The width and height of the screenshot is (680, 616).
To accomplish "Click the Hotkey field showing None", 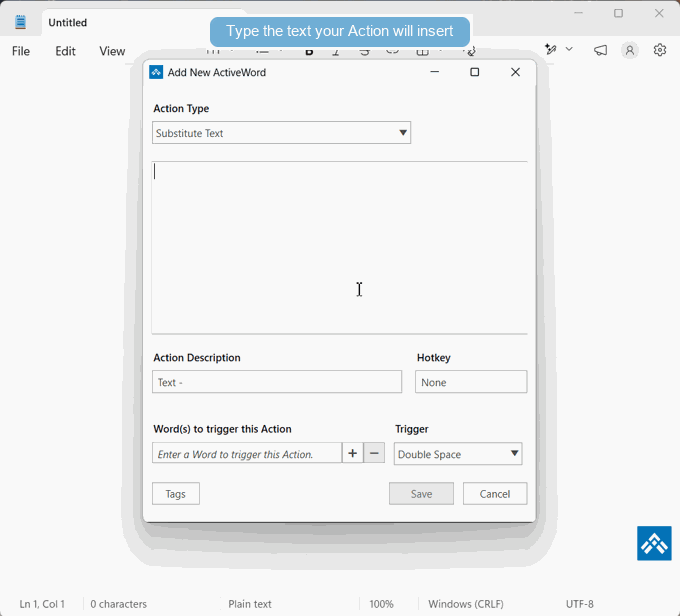I will [471, 382].
